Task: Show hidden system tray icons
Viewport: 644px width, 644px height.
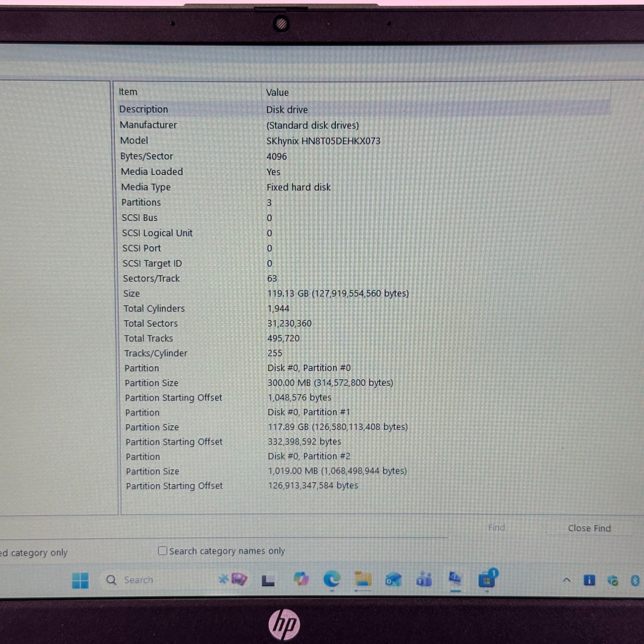Action: coord(566,580)
